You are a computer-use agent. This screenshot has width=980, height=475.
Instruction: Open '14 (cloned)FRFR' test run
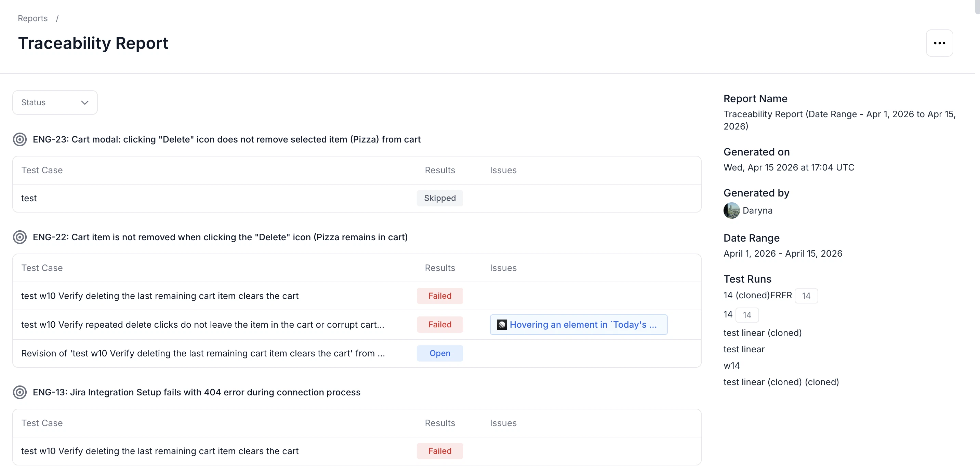pos(757,296)
